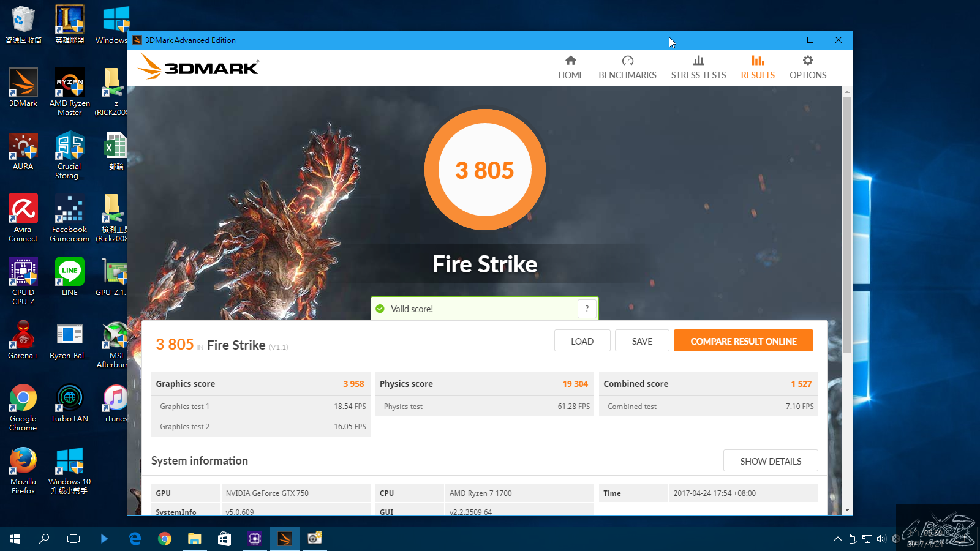Open the Windows Start menu
This screenshot has height=551, width=980.
click(x=15, y=539)
